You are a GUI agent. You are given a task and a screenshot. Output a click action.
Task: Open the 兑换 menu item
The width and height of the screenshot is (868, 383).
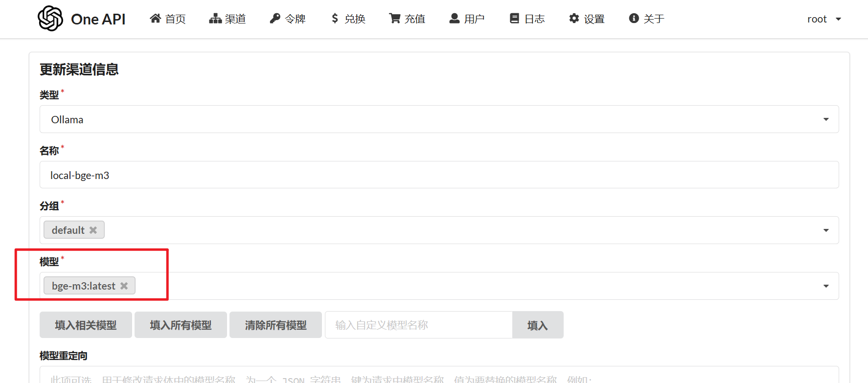click(348, 19)
